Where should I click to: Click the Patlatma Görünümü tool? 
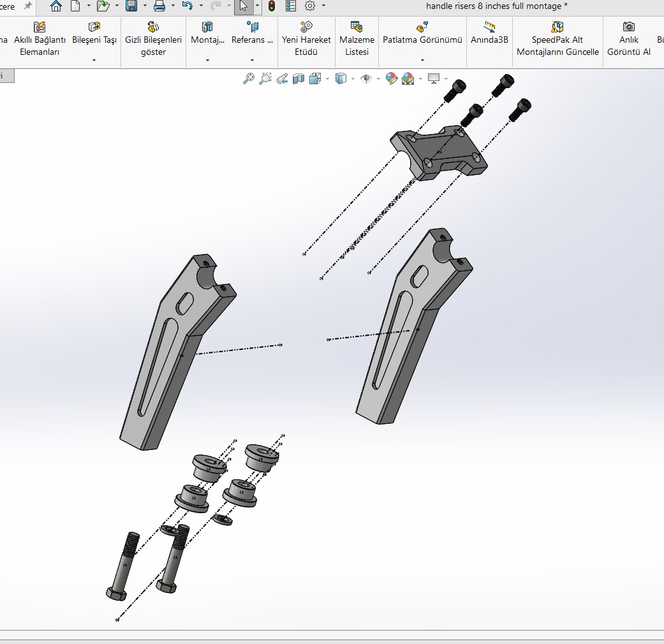(x=422, y=34)
